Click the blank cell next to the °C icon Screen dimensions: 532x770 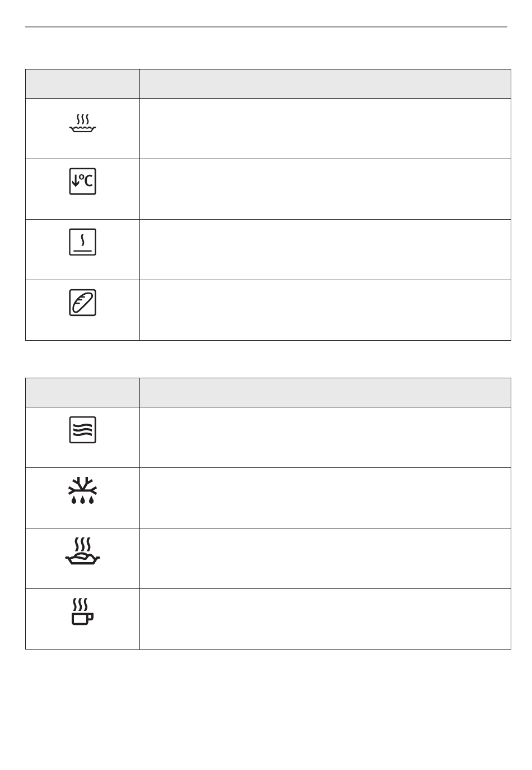325,189
